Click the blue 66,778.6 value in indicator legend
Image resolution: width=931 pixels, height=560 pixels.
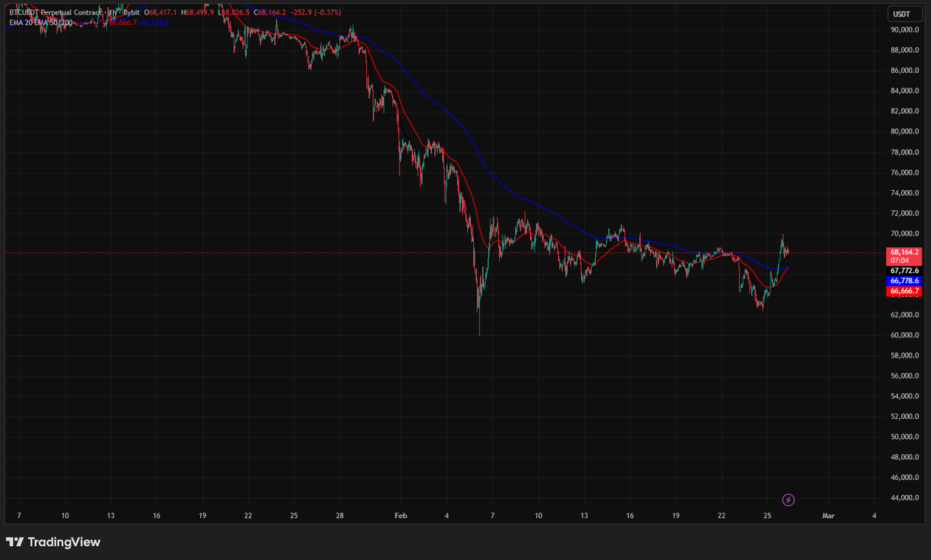coord(154,23)
